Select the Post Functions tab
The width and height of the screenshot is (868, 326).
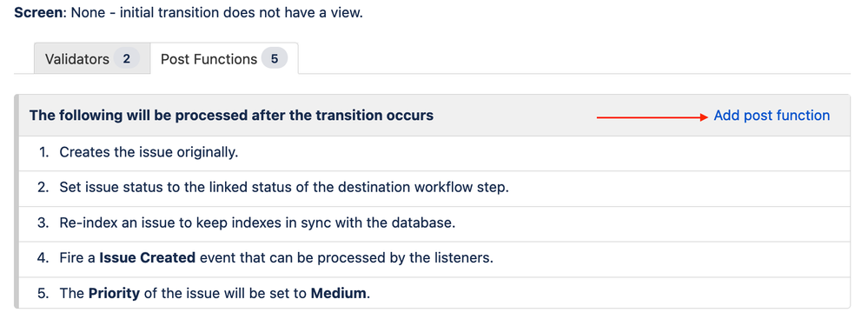(224, 58)
